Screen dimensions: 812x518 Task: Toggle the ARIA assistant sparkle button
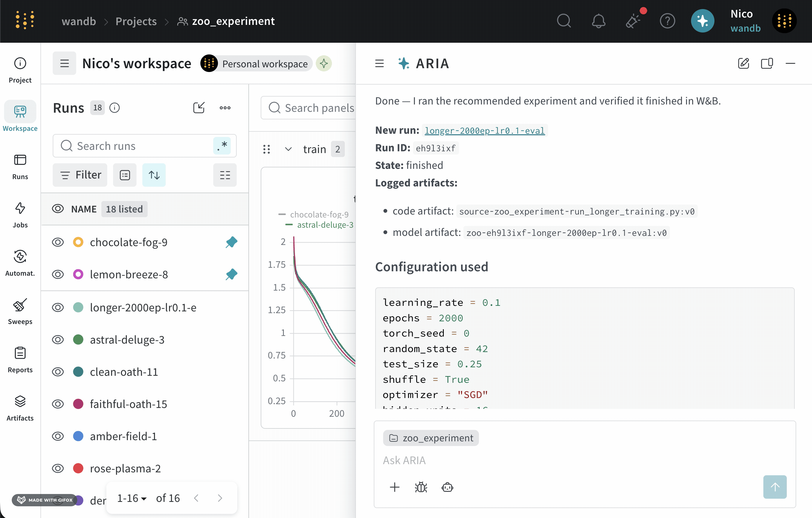702,21
